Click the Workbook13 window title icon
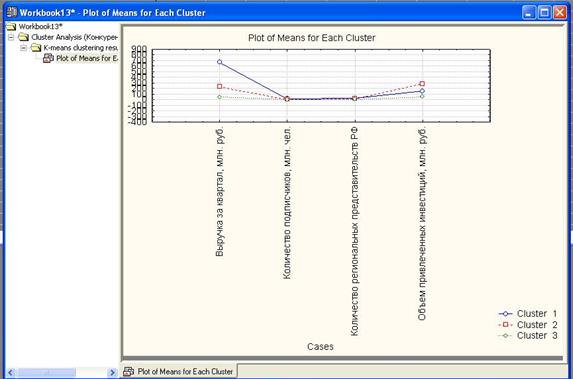This screenshot has width=573, height=379. pyautogui.click(x=11, y=12)
